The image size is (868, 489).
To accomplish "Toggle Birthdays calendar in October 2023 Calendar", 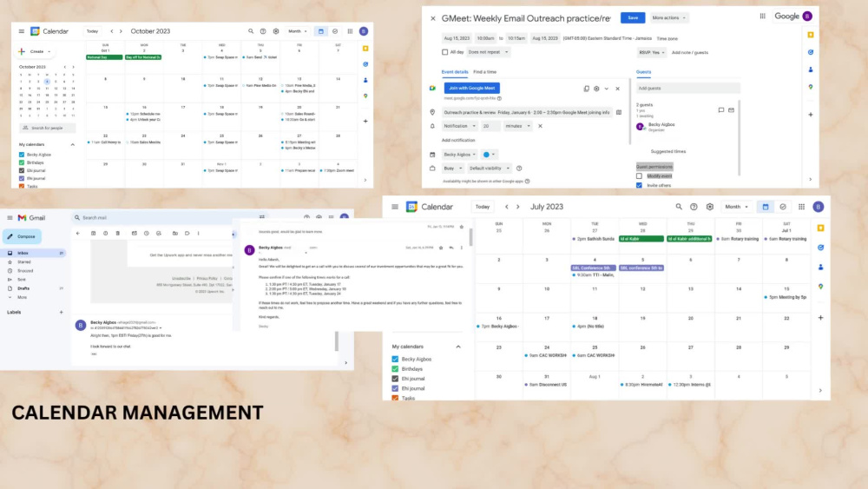I will tap(22, 162).
